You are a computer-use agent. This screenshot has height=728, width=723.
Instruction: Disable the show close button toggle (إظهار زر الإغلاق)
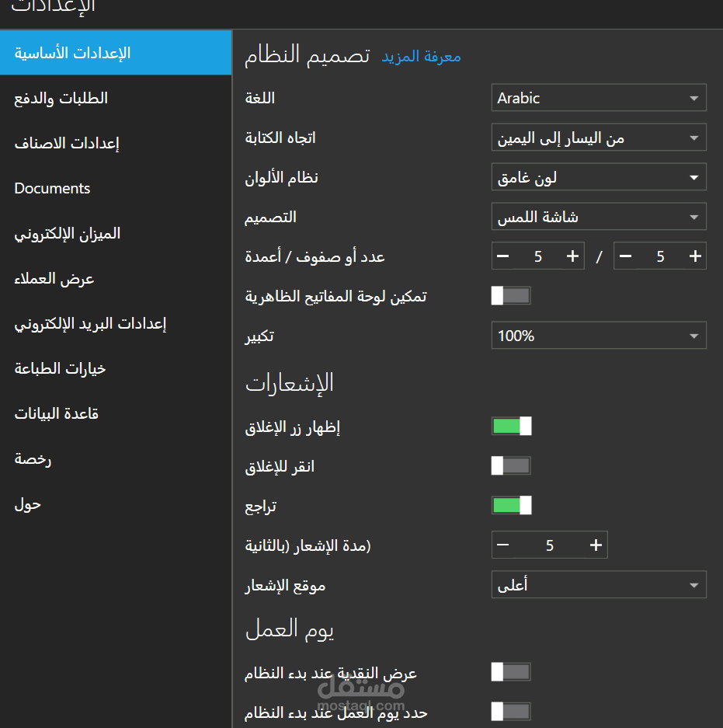[x=511, y=426]
